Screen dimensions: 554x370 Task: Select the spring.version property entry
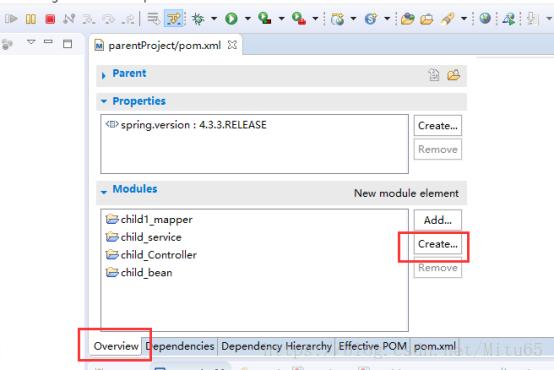click(x=186, y=125)
